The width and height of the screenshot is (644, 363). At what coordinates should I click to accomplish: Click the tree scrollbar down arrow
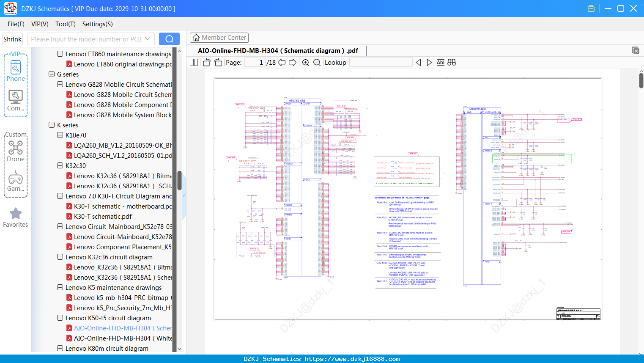pyautogui.click(x=179, y=349)
